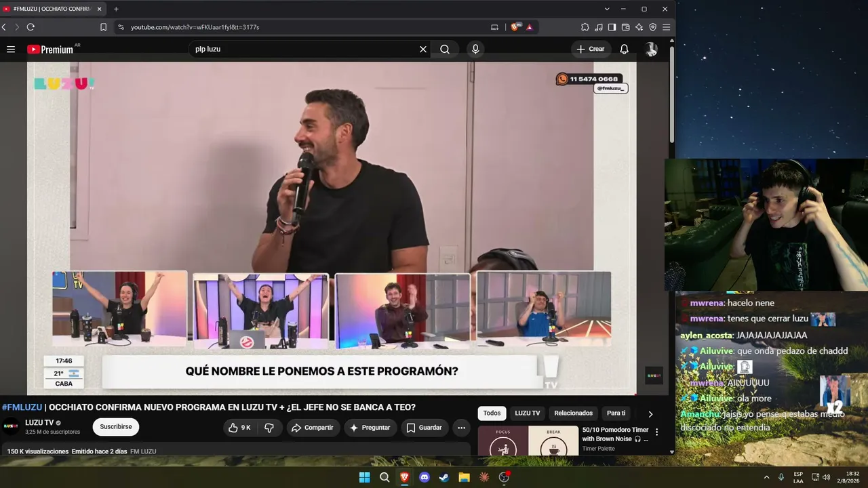868x488 pixels.
Task: Select the LUZU TV filter chip
Action: [527, 413]
